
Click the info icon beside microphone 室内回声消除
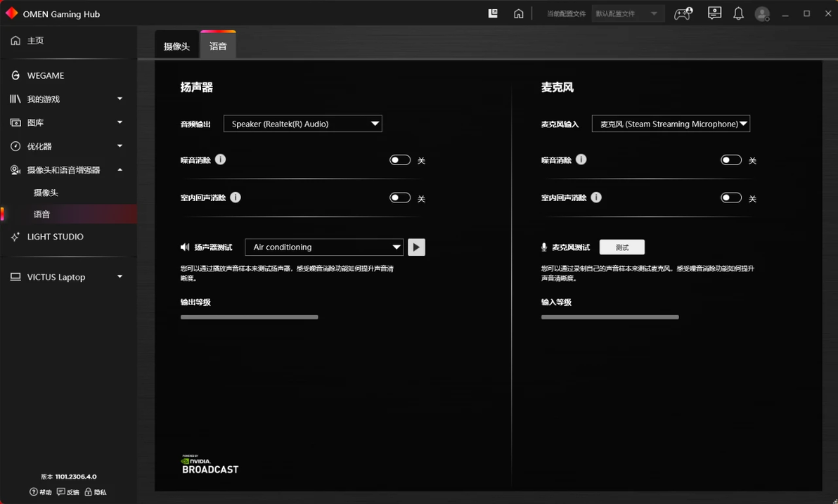click(x=596, y=198)
